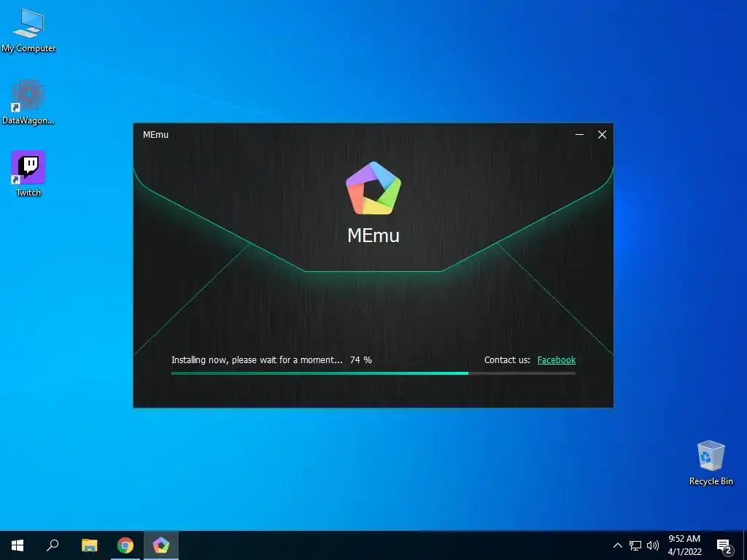Click the MEmu title text in title bar
This screenshot has height=560, width=747.
point(156,135)
